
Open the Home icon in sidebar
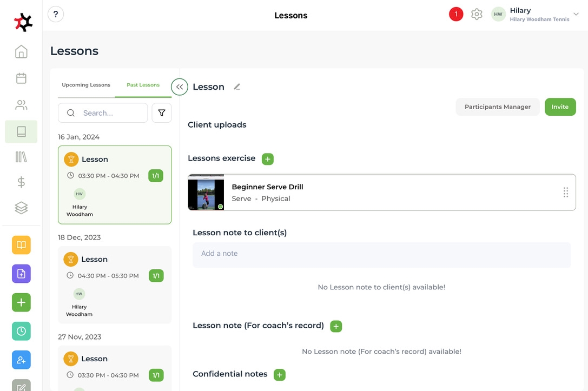click(x=21, y=52)
